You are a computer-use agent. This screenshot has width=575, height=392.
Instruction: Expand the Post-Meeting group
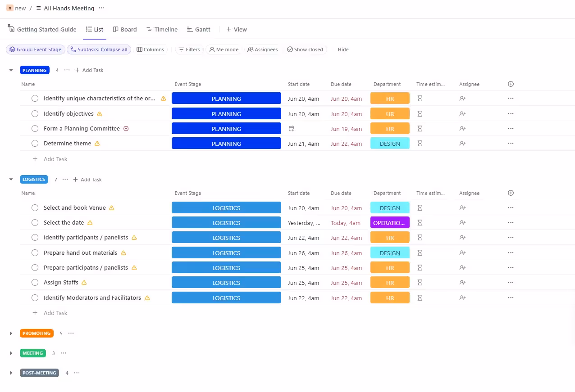coord(11,373)
